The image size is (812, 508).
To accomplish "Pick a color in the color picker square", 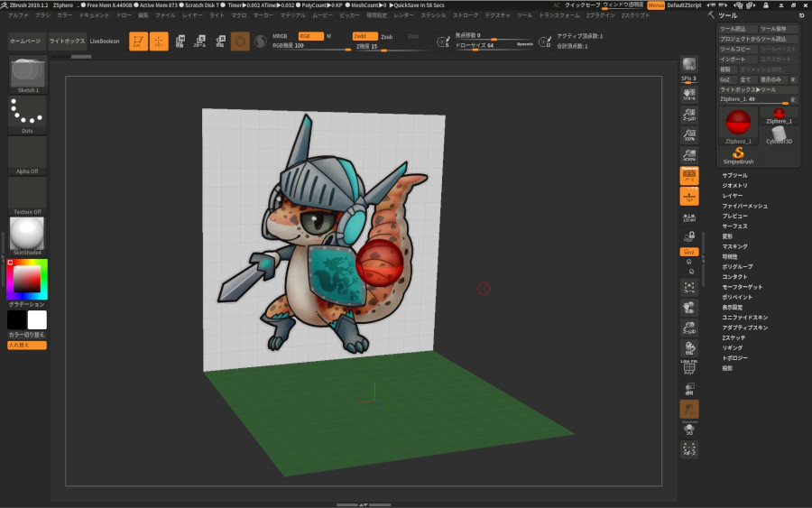I will (x=27, y=279).
